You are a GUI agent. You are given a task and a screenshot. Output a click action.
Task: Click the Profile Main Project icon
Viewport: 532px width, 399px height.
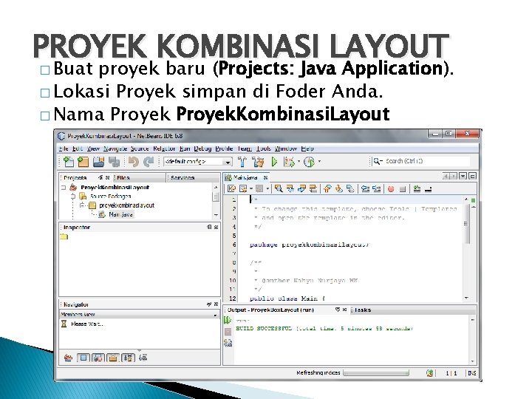pos(309,162)
